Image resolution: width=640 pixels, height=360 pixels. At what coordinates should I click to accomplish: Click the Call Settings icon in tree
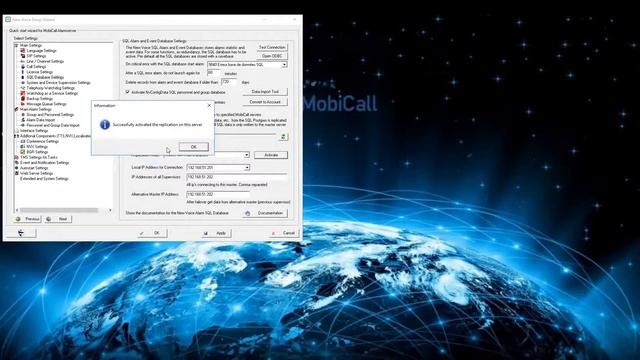coord(23,67)
